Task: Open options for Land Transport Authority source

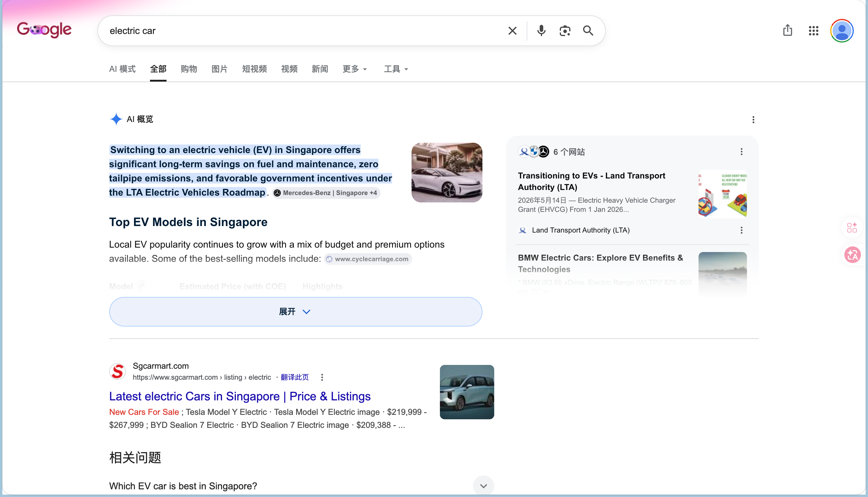Action: pos(741,230)
